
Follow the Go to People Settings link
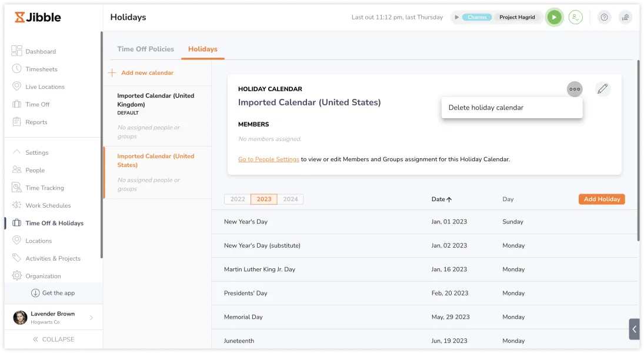coord(268,159)
